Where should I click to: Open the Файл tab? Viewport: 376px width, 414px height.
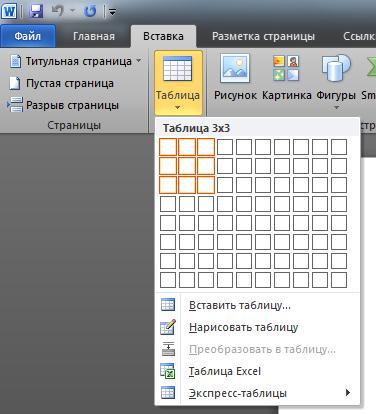(28, 36)
